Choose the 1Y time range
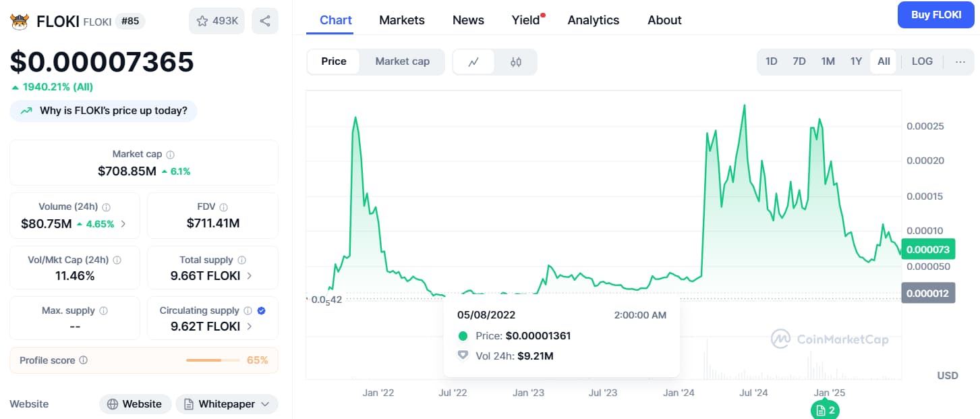Viewport: 980px width, 419px height. 856,61
